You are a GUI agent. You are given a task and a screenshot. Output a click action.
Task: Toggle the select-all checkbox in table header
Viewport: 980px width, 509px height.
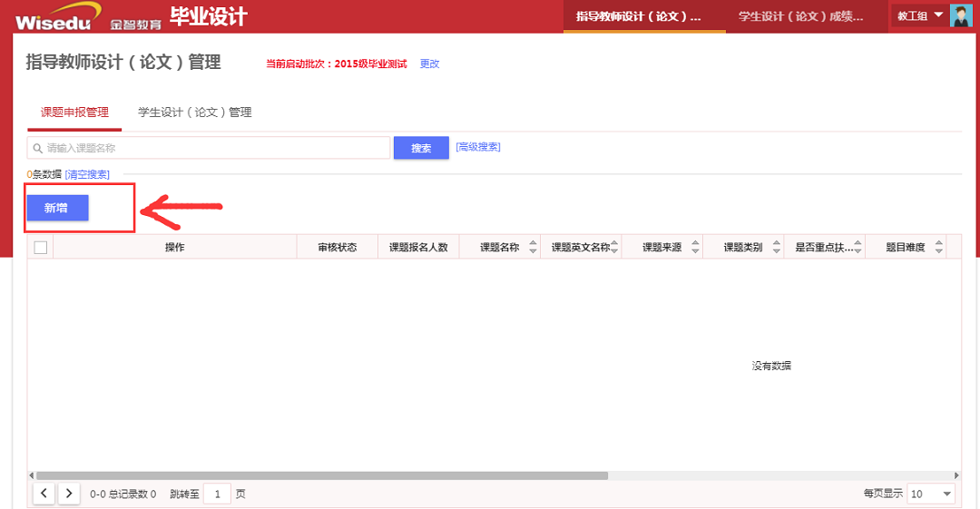click(41, 247)
